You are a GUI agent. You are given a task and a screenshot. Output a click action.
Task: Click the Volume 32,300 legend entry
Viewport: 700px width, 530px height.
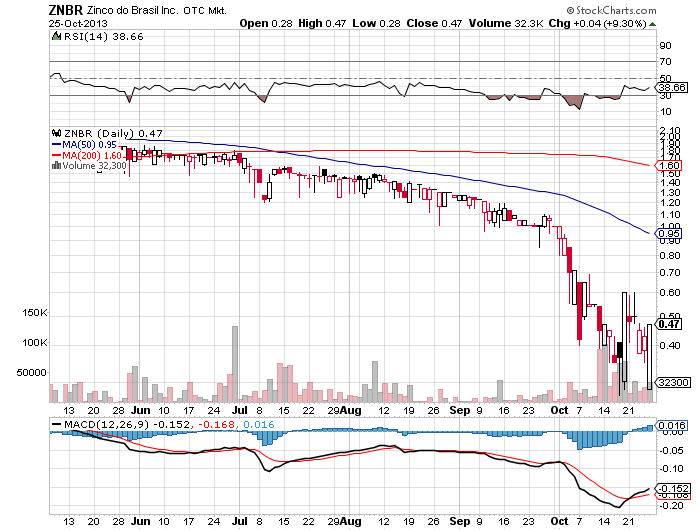point(94,166)
